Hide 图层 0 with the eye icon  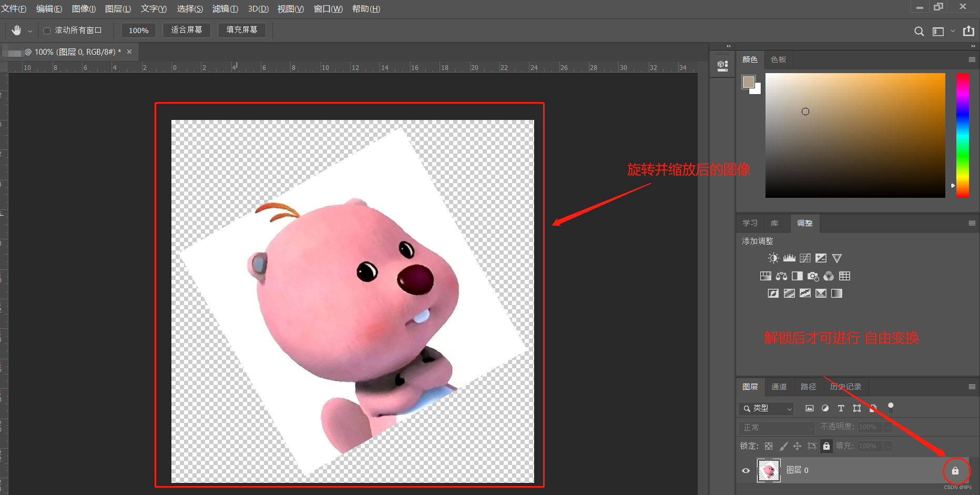[x=746, y=470]
